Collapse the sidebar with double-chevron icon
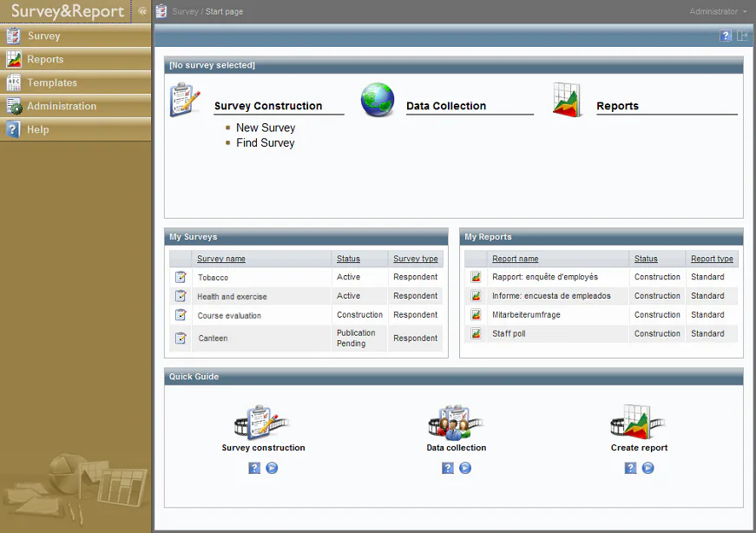Image resolution: width=756 pixels, height=533 pixels. [142, 11]
